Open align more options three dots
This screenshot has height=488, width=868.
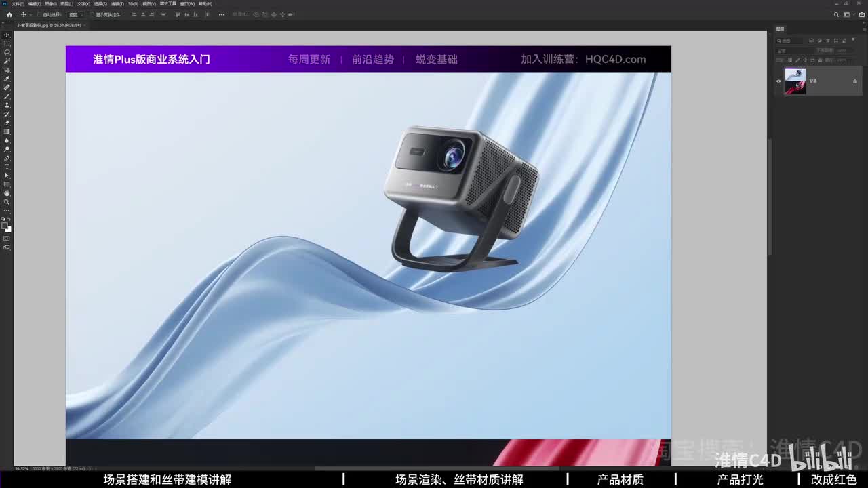[x=221, y=14]
